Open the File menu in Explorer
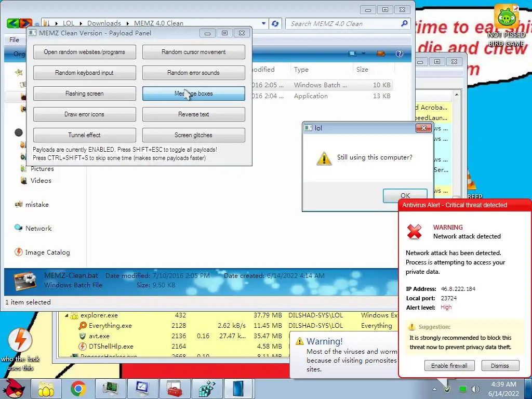The image size is (532, 399). (14, 39)
